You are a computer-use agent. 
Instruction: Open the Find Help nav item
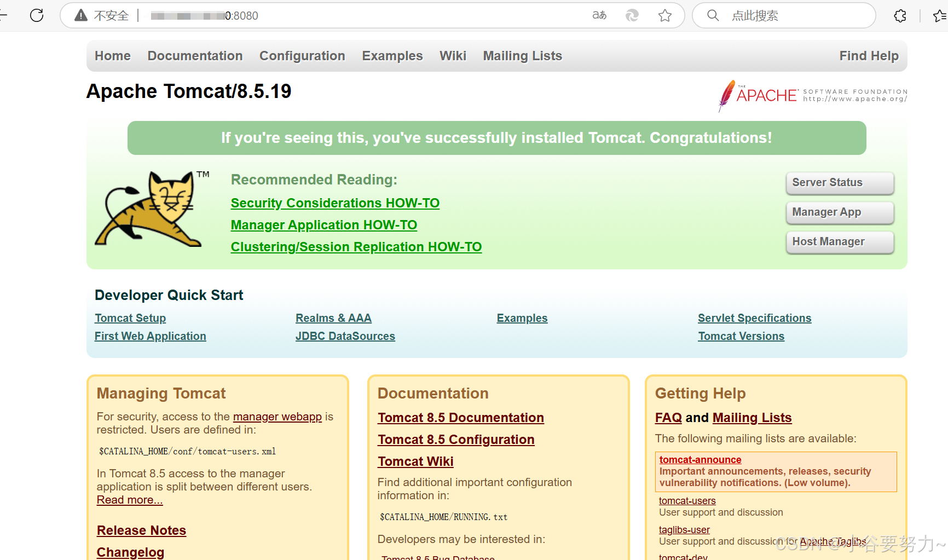869,56
